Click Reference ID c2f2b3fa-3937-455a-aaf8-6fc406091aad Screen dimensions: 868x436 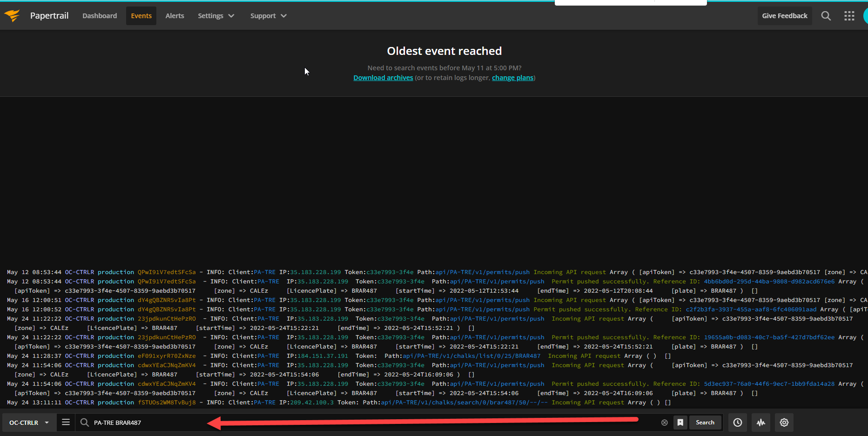pos(751,309)
